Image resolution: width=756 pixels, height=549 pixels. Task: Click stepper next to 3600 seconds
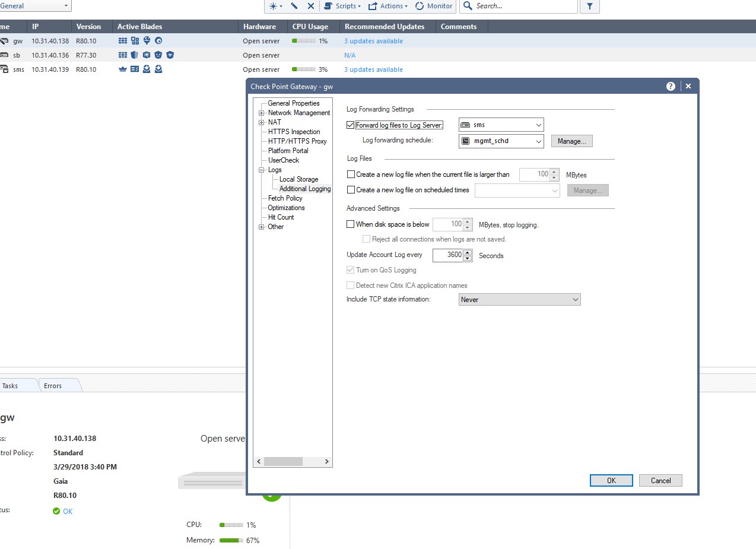pyautogui.click(x=468, y=255)
